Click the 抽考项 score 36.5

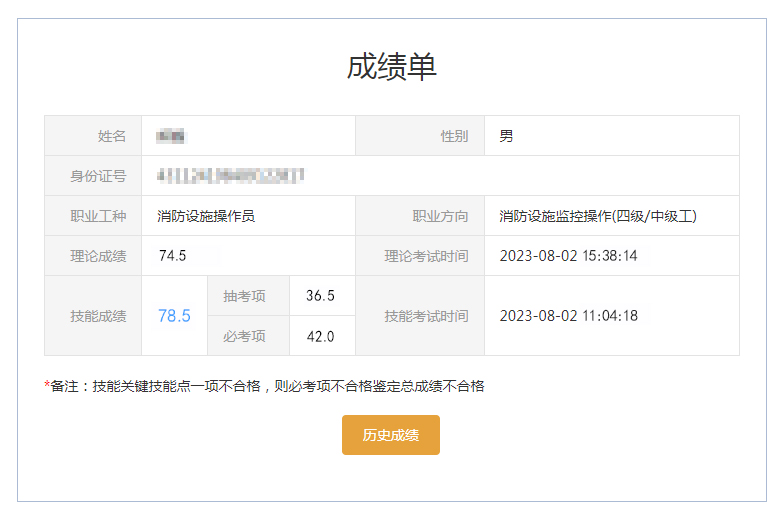[x=320, y=296]
